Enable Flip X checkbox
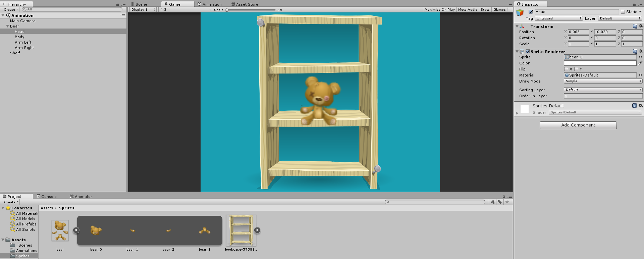 tap(566, 69)
